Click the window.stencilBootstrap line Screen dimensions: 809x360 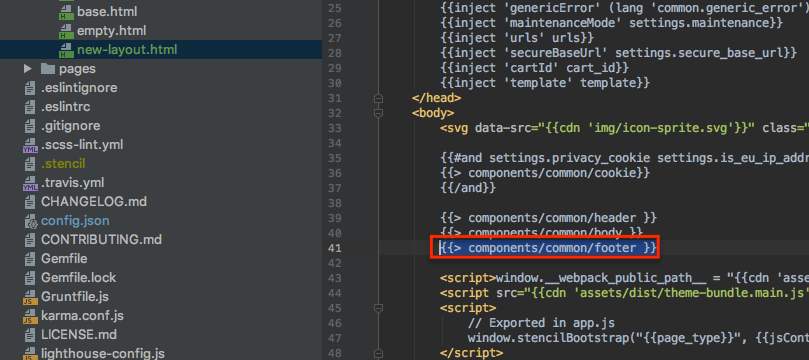tap(638, 338)
